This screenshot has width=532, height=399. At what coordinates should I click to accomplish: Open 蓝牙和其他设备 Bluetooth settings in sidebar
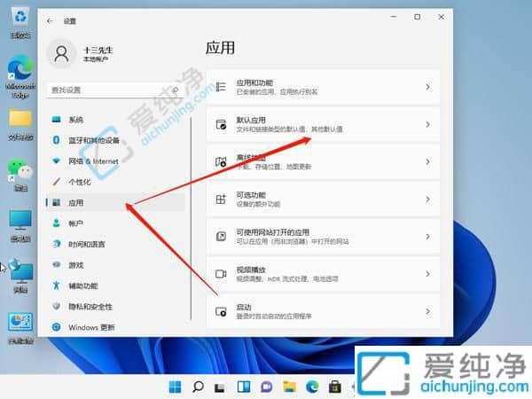coord(115,140)
